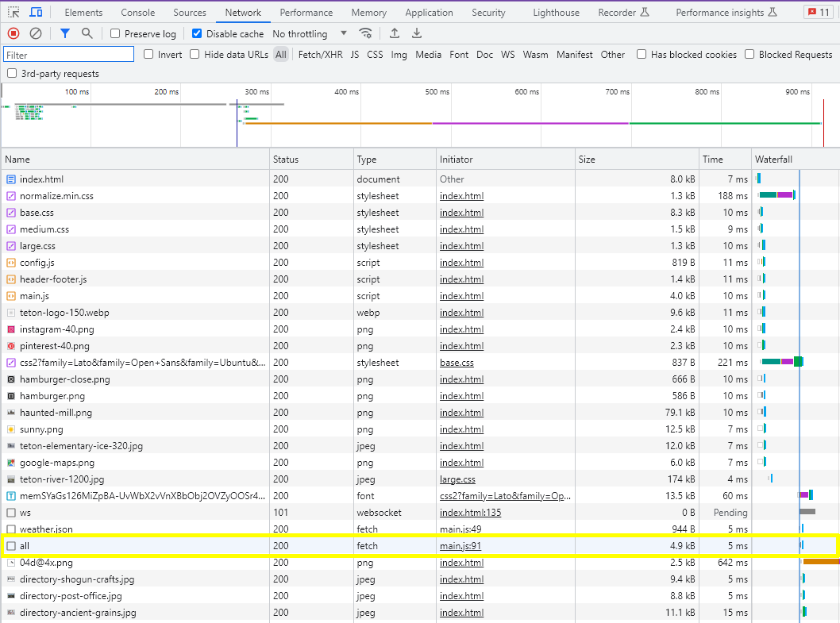Toggle device toolbar icon
Screen dimensions: 840x623
[x=36, y=13]
